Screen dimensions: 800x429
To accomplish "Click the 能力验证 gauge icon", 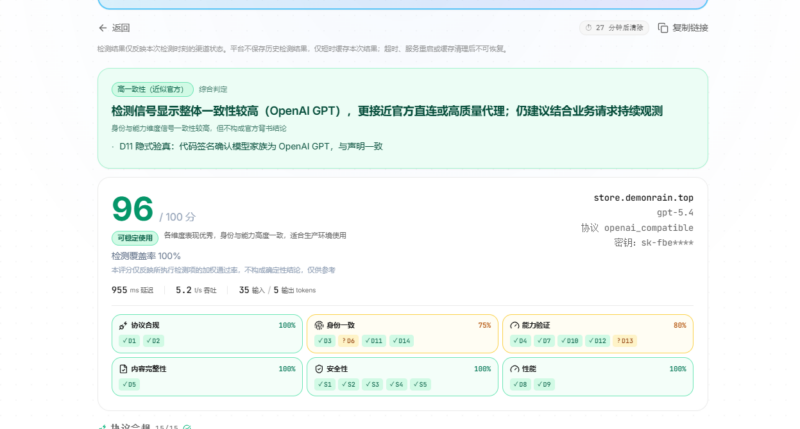I will coord(514,325).
